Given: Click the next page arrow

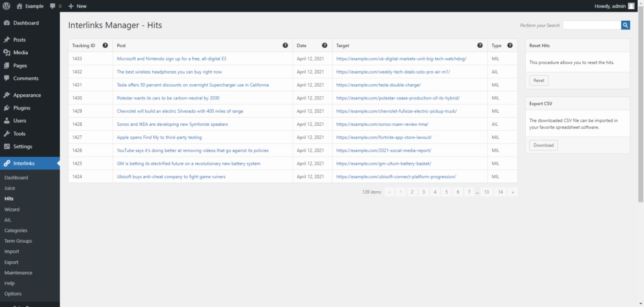Looking at the screenshot, I should pyautogui.click(x=513, y=192).
